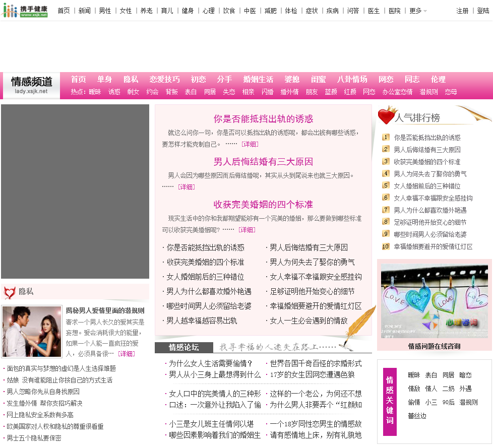
Task: Click the LOVE hearts consultation image
Action: [434, 301]
